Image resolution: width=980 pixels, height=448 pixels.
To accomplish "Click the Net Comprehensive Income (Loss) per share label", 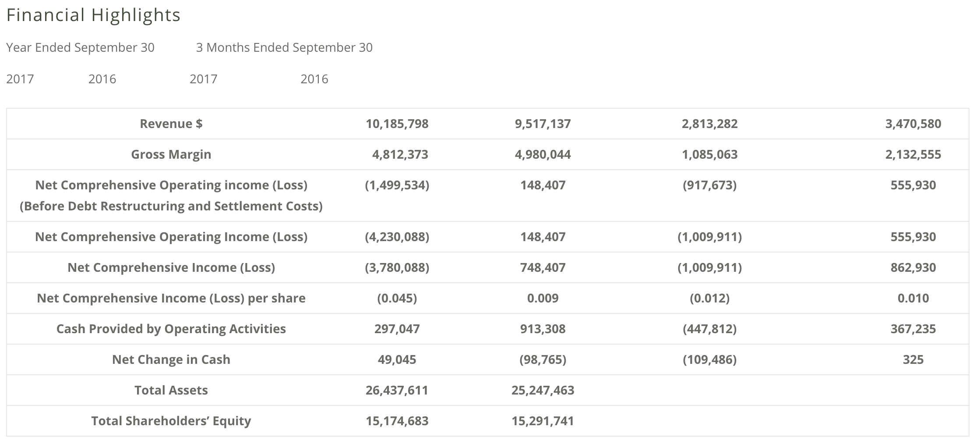I will tap(171, 298).
